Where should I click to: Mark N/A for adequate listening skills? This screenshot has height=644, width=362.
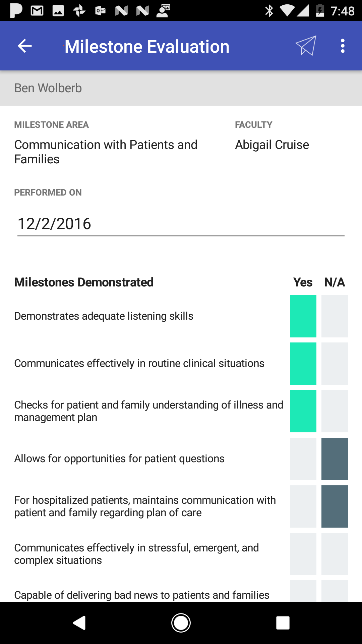click(x=335, y=316)
